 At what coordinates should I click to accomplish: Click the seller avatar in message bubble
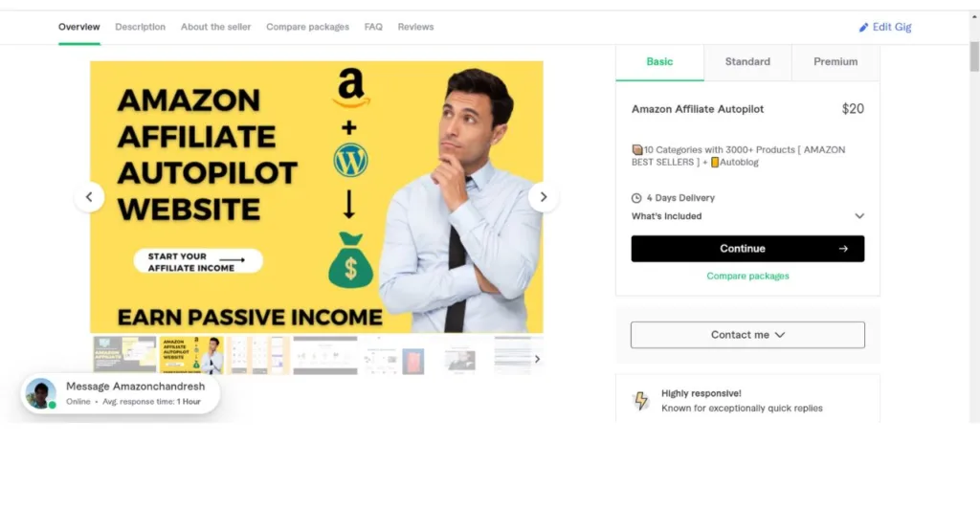pyautogui.click(x=40, y=393)
